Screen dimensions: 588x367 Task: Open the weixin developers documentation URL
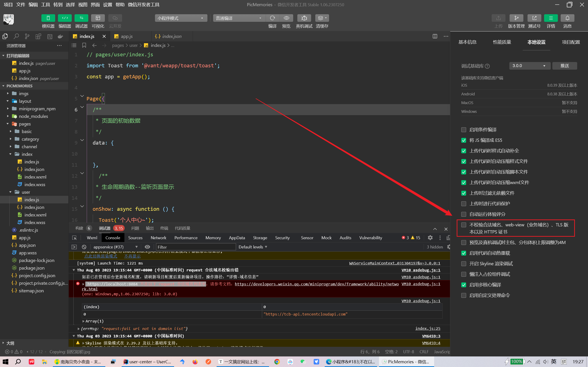click(x=317, y=284)
